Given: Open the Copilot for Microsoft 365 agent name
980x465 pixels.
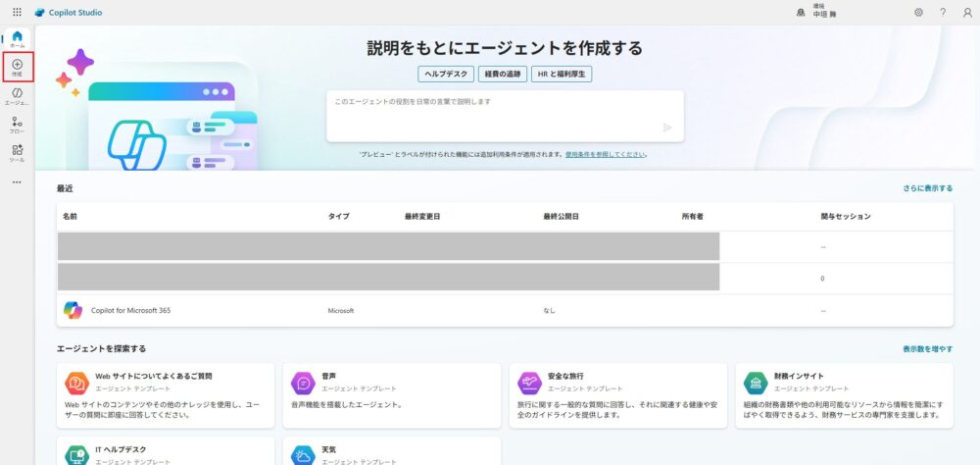Looking at the screenshot, I should tap(130, 310).
